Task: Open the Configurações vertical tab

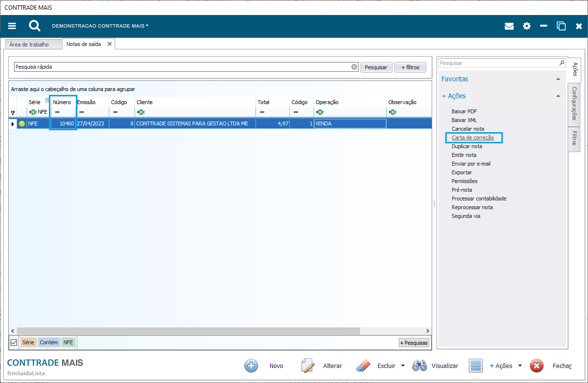Action: (574, 104)
